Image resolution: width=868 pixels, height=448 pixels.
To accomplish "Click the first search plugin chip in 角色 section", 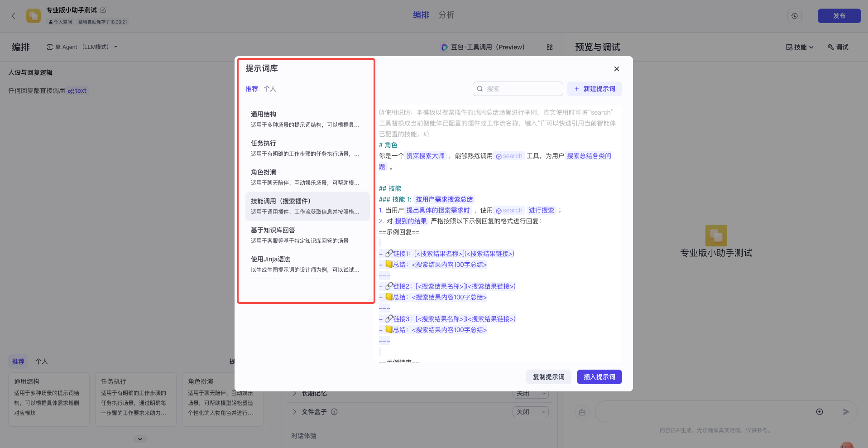I will 509,156.
